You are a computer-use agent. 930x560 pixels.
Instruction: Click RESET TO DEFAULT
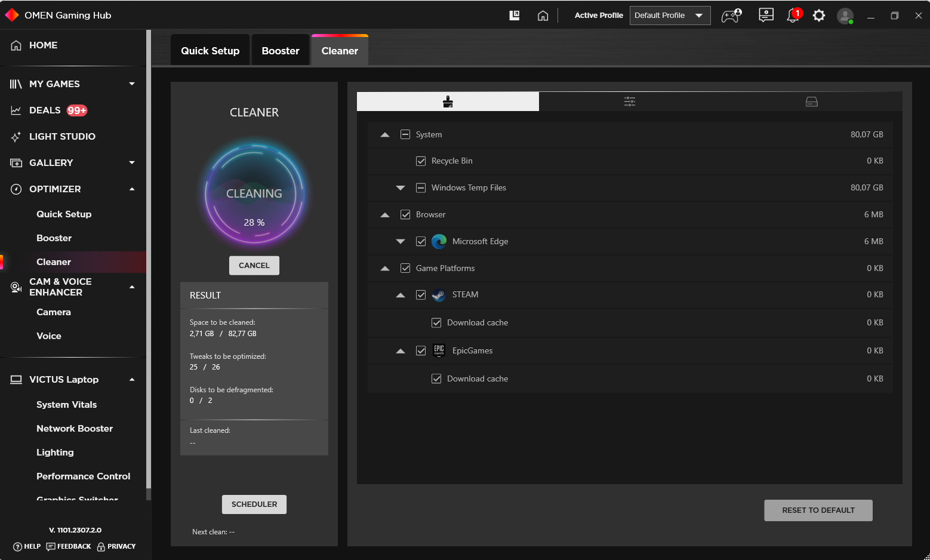coord(818,510)
